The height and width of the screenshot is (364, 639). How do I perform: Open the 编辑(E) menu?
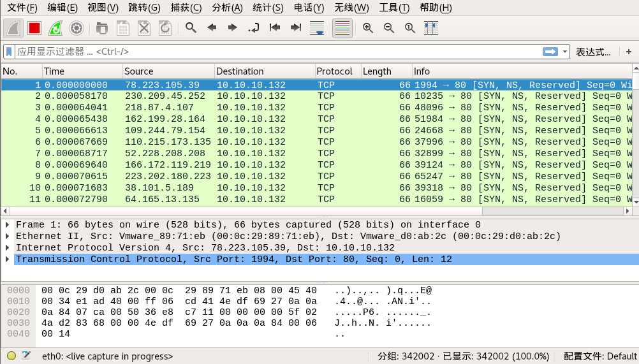click(x=62, y=8)
